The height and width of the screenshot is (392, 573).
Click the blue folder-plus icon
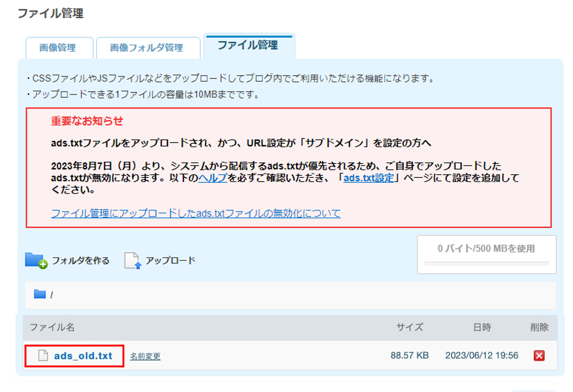click(36, 261)
